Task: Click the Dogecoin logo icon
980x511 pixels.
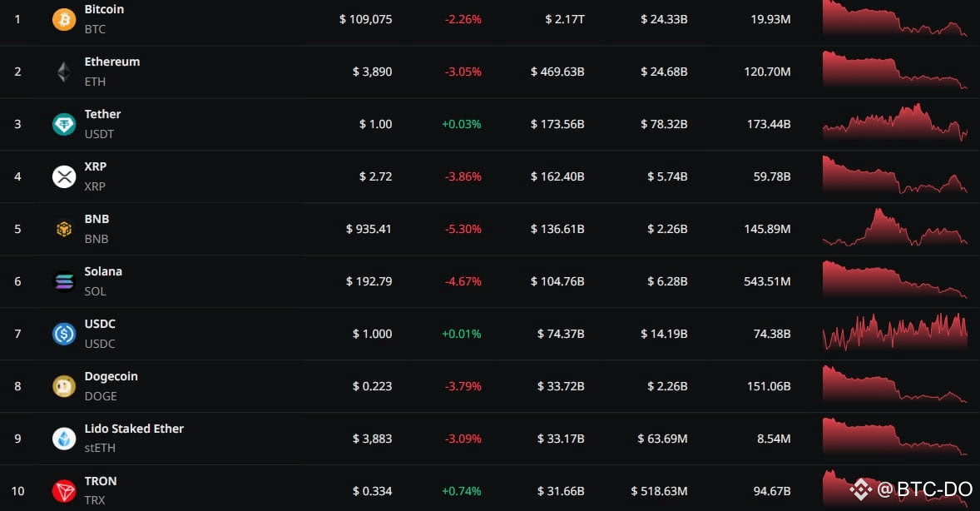Action: pyautogui.click(x=64, y=386)
